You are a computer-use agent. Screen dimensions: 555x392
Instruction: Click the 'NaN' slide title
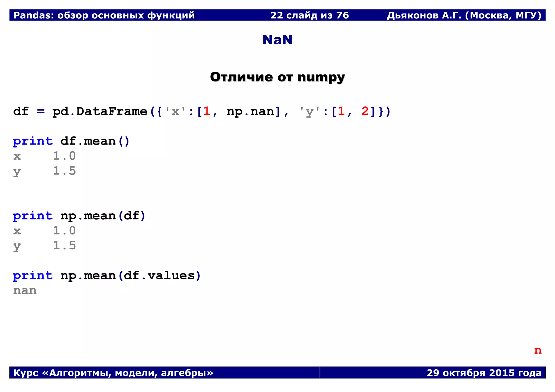pos(277,40)
